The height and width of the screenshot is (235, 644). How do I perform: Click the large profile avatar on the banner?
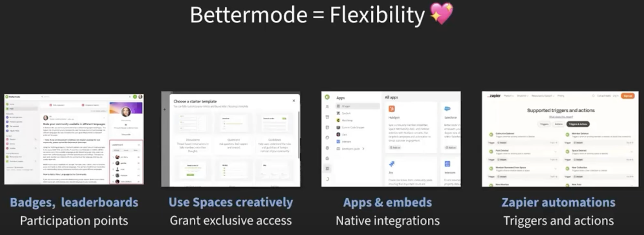point(126,112)
